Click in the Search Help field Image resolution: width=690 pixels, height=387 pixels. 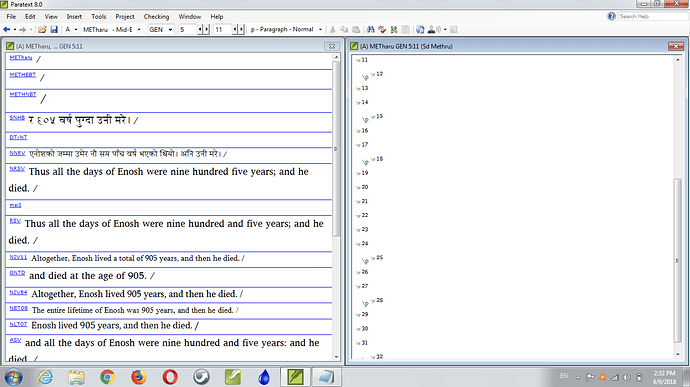[x=653, y=16]
